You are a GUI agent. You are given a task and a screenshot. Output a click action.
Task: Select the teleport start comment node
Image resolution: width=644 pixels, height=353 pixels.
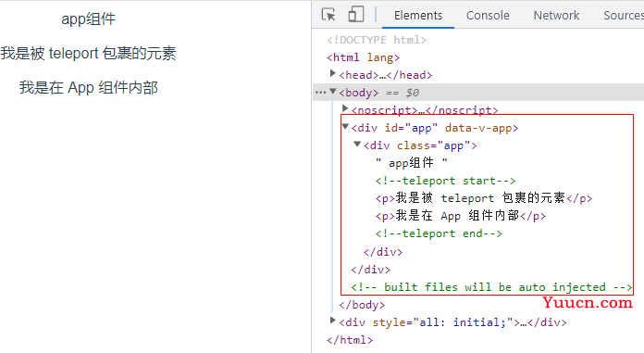coord(445,181)
